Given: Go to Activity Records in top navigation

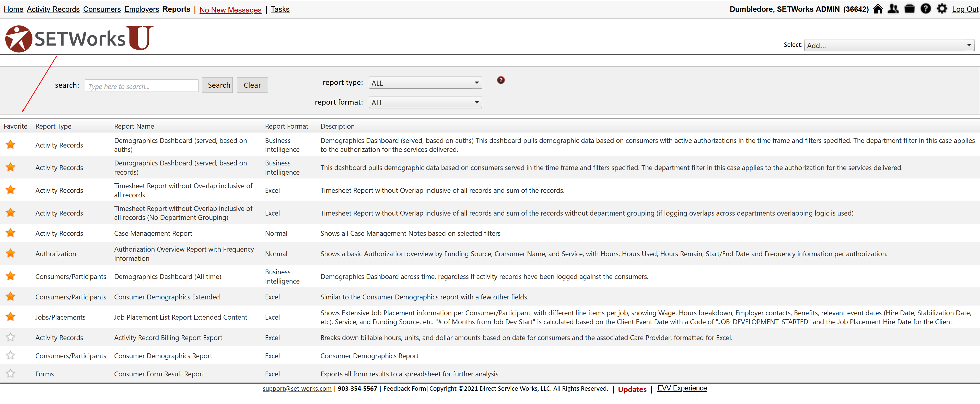Looking at the screenshot, I should click(53, 9).
